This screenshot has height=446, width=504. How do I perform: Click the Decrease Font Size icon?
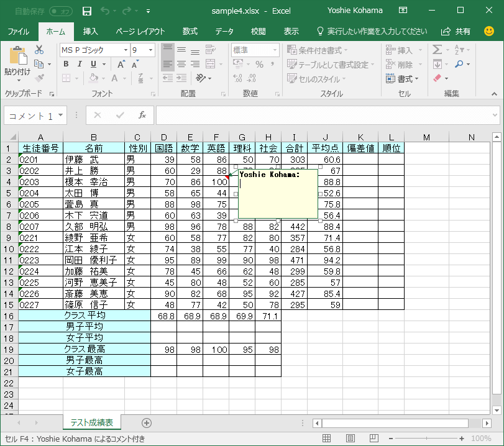pyautogui.click(x=135, y=64)
